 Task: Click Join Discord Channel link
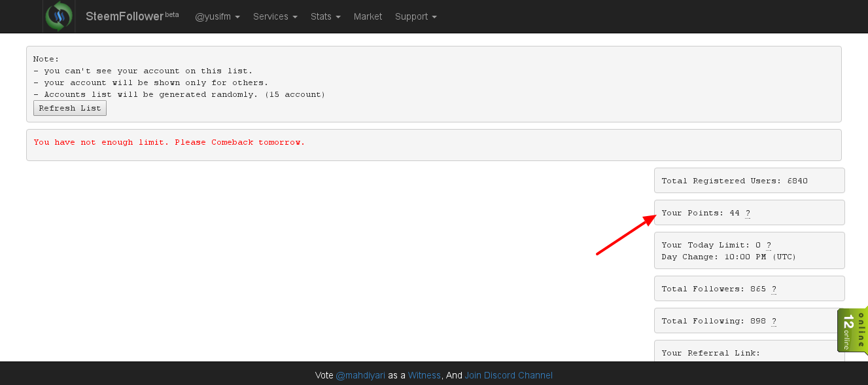(x=508, y=375)
